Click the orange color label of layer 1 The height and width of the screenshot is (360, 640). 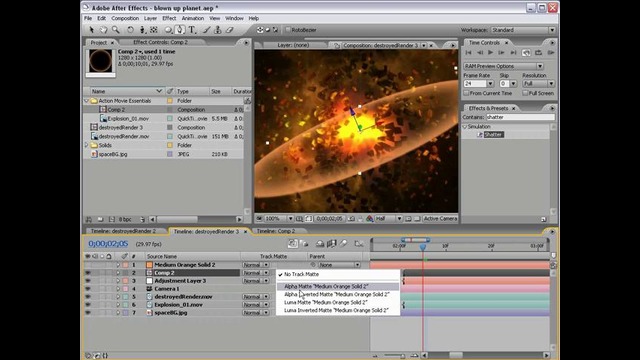pyautogui.click(x=125, y=265)
